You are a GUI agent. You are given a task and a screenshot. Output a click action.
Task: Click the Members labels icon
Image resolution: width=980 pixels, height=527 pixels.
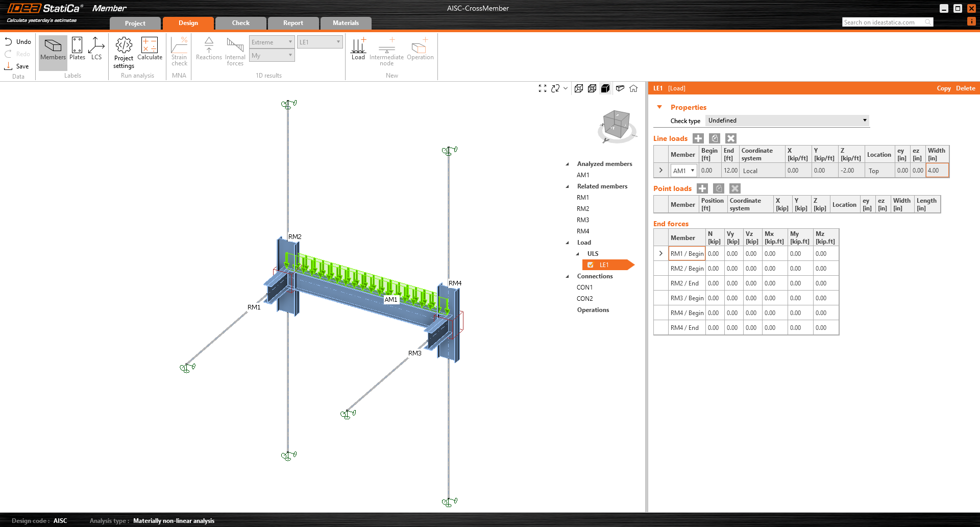53,50
